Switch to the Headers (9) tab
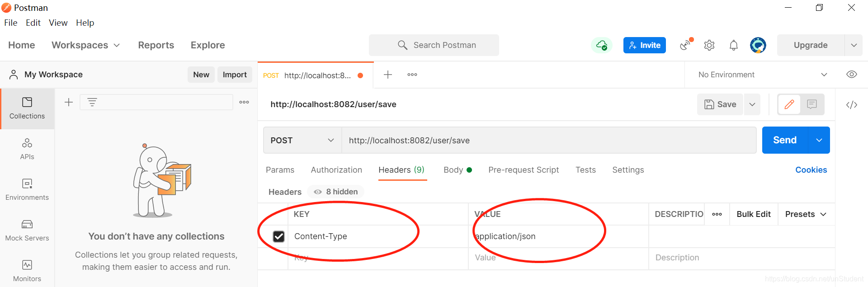Screen dimensions: 868x287 point(401,170)
